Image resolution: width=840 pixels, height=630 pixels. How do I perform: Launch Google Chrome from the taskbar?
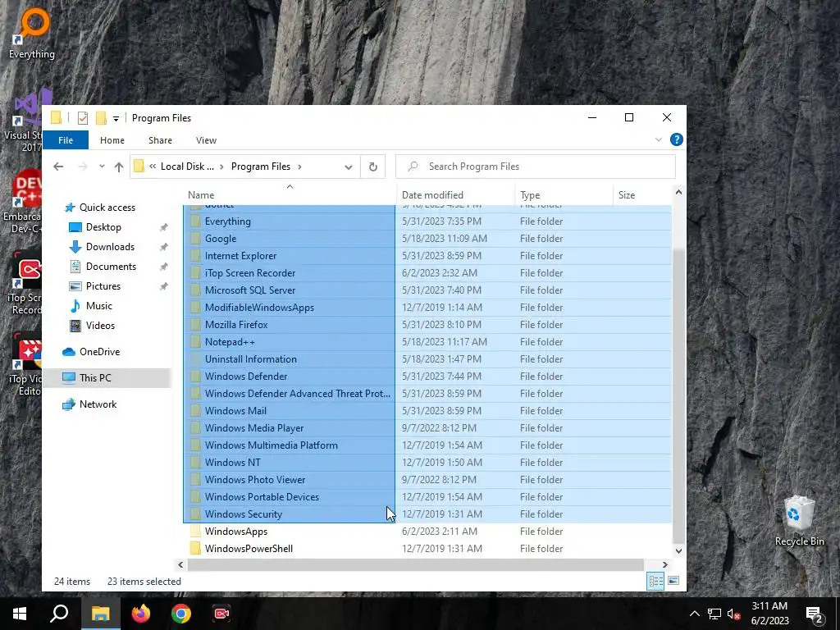coord(181,614)
